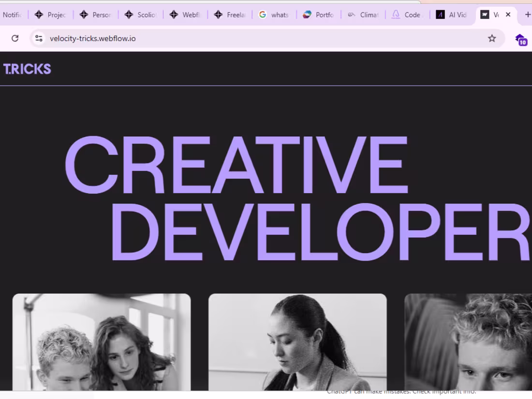Reload the page with the refresh icon
Viewport: 532px width, 399px height.
(x=15, y=38)
